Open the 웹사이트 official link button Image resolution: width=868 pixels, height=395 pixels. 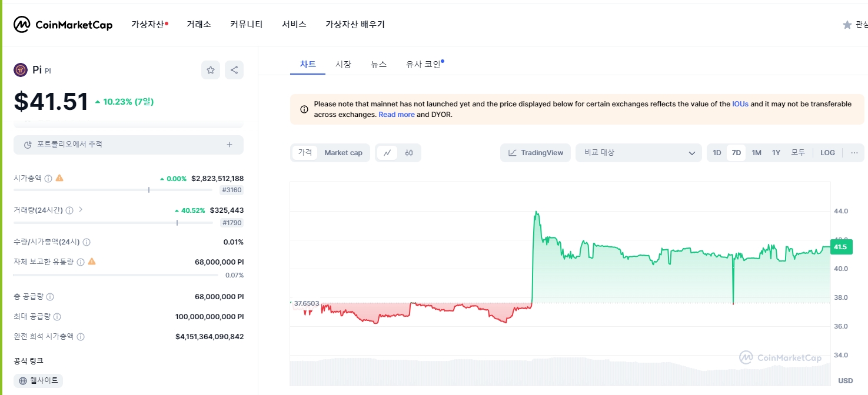point(38,380)
